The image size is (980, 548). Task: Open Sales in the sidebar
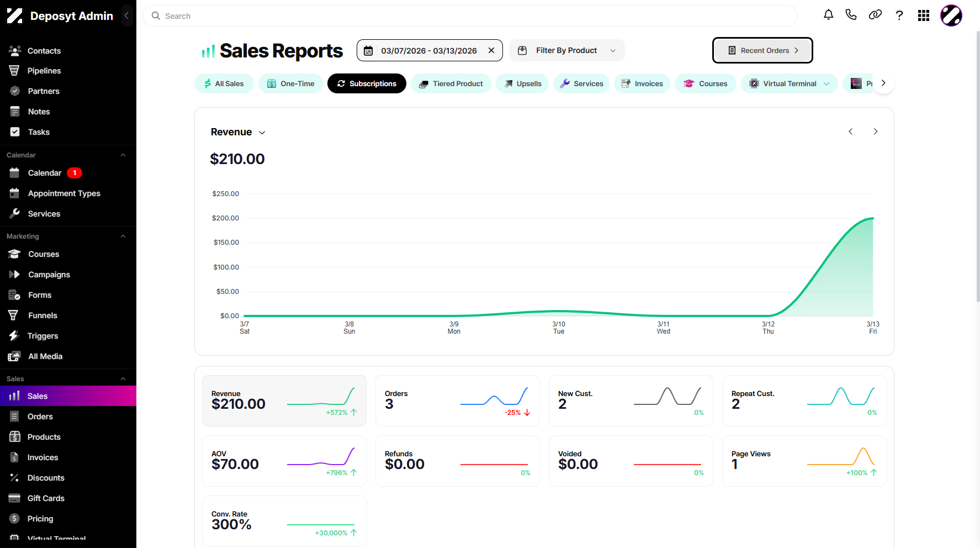[68, 396]
